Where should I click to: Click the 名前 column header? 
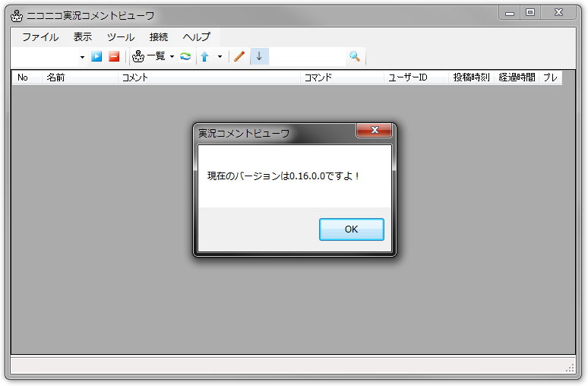point(80,78)
